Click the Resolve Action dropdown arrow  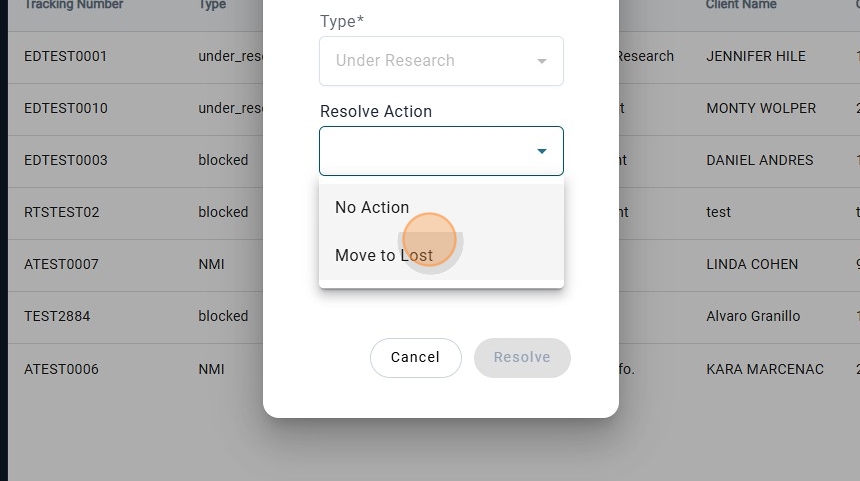pyautogui.click(x=541, y=152)
